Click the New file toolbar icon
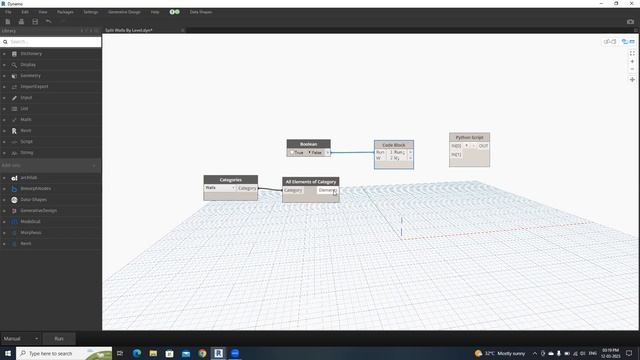Screen dimensions: 640x360 [8, 22]
